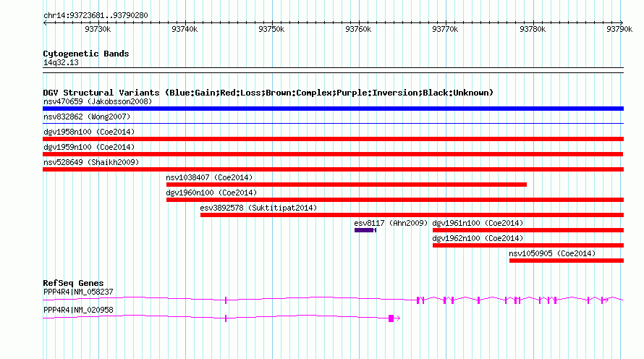This screenshot has height=359, width=644.
Task: Select the nsv1050905 red variant bar
Action: 567,261
